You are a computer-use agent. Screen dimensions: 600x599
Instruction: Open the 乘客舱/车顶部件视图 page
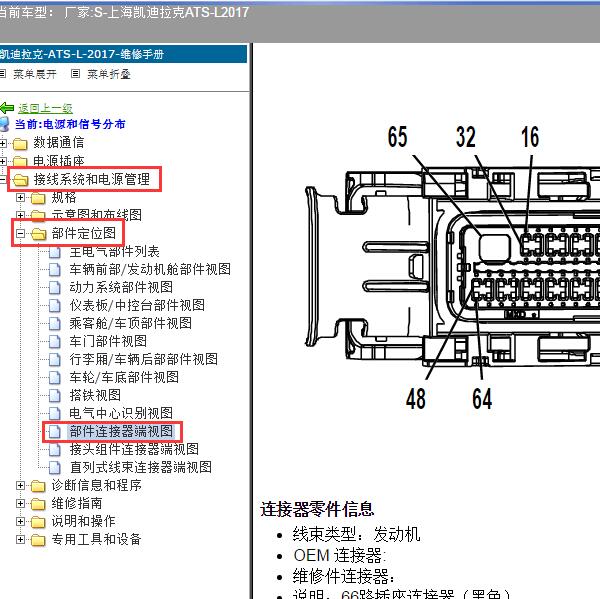click(x=130, y=323)
